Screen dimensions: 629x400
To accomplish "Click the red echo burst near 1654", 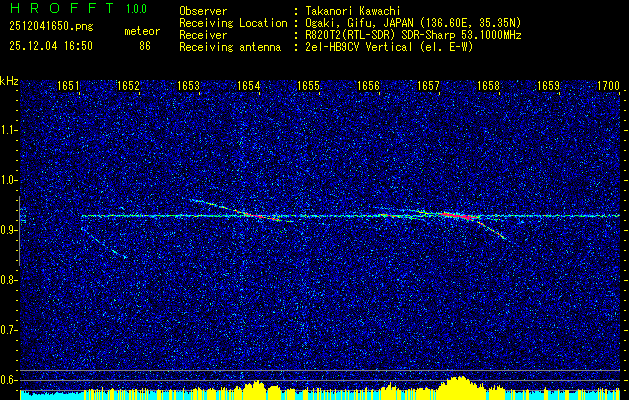I will click(259, 216).
